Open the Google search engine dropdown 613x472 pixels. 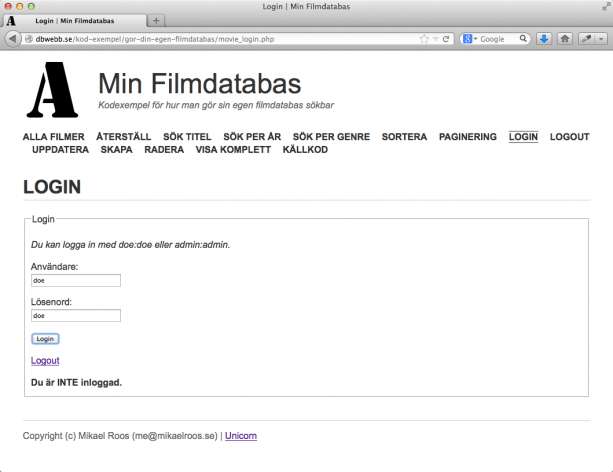coord(470,39)
